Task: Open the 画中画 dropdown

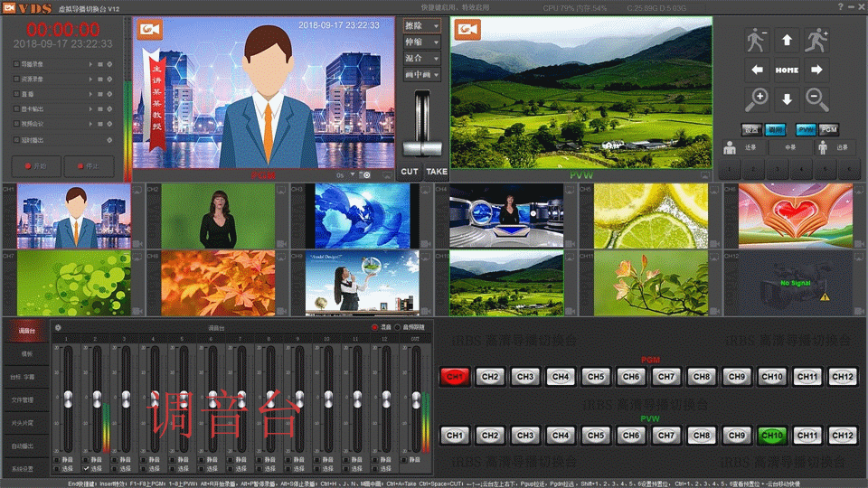Action: point(422,74)
